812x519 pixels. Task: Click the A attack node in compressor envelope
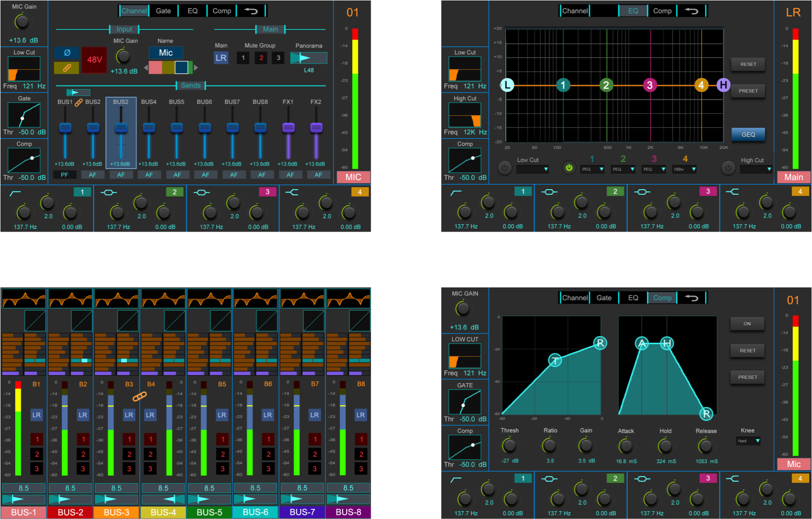[x=642, y=343]
